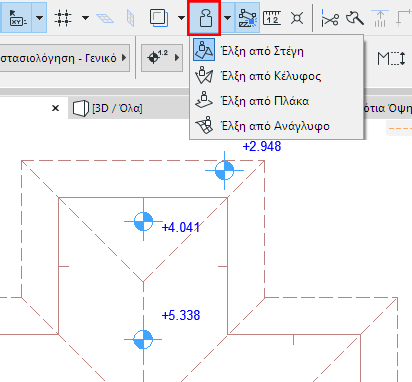Open the trace reference dropdown arrow

[181, 18]
